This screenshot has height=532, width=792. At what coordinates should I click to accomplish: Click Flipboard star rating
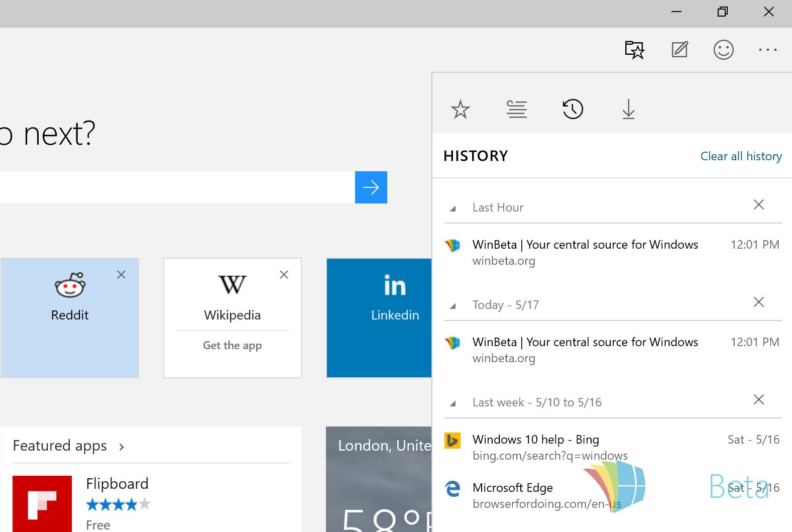point(118,504)
